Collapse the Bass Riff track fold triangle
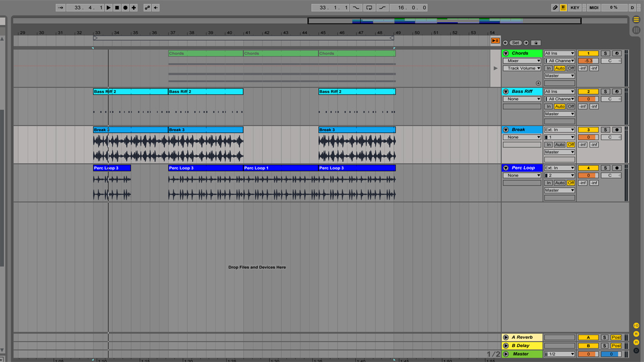Screen dimensions: 644x362 506,92
